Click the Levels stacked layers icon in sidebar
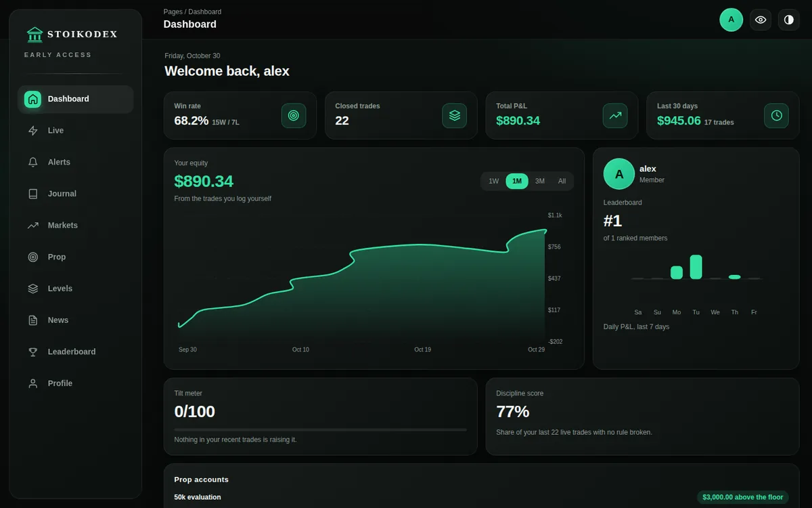 (33, 289)
